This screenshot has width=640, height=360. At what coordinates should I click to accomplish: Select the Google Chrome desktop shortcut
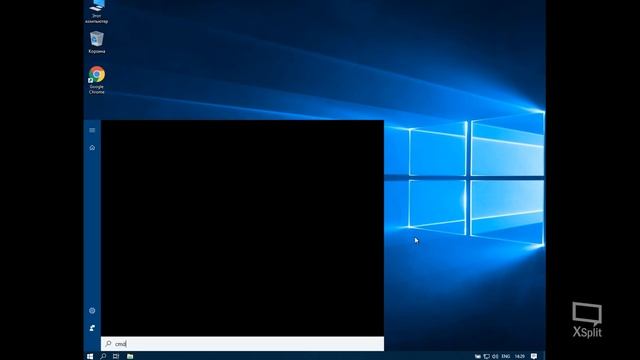[97, 80]
